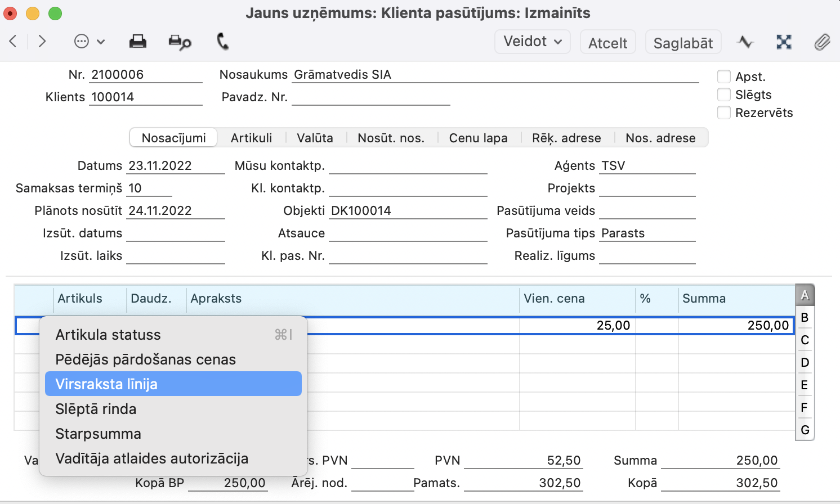Click the phone handset icon
840x504 pixels.
(223, 41)
